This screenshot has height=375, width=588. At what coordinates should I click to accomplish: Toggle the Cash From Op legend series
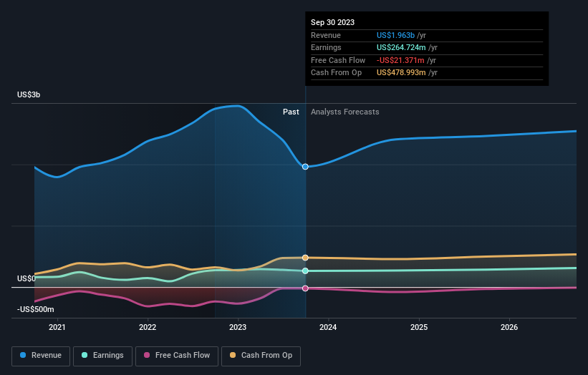pos(261,356)
